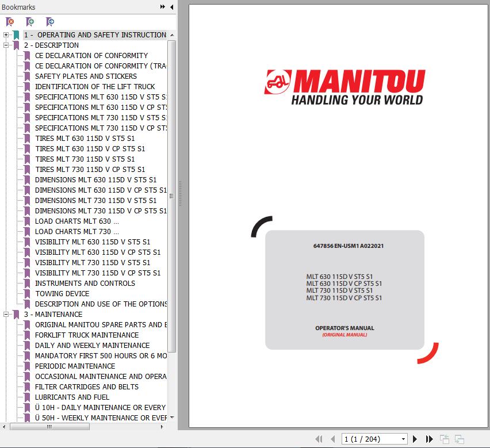
Task: Open SAFETY PLATES AND STICKERS bookmark
Action: (x=86, y=76)
